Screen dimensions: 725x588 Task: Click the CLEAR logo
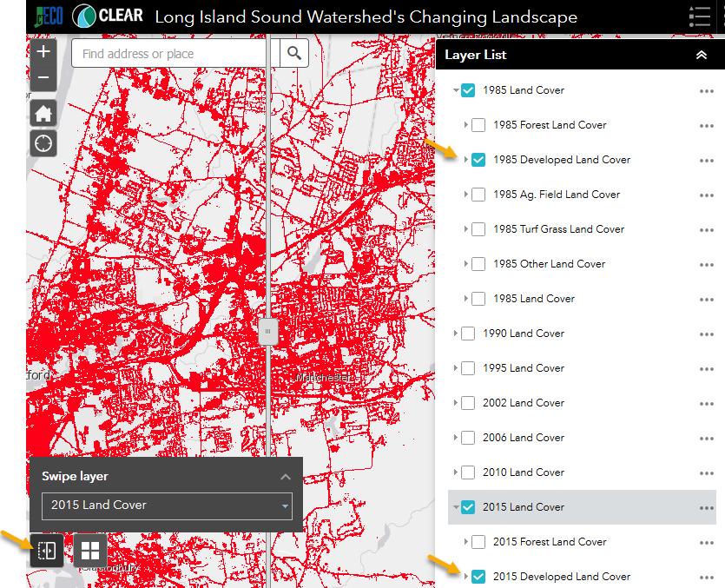(x=108, y=16)
